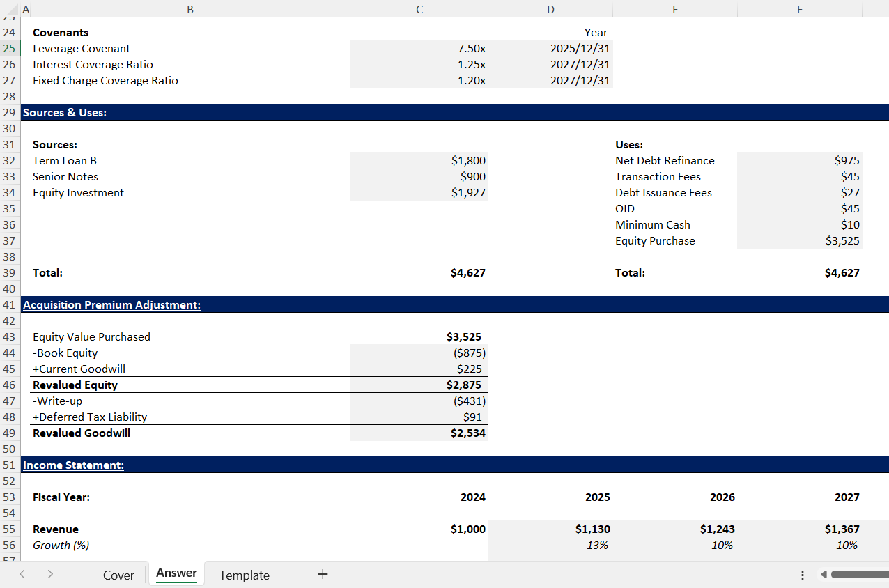Select the Sources & Uses section header
Screen dimensions: 889x588
65,113
